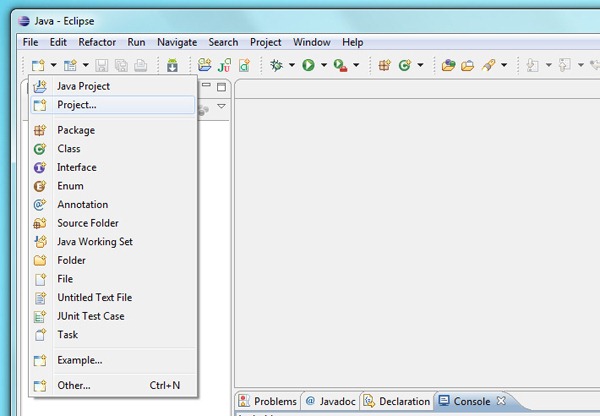Select File in the New menu
This screenshot has width=600, height=416.
click(x=113, y=279)
